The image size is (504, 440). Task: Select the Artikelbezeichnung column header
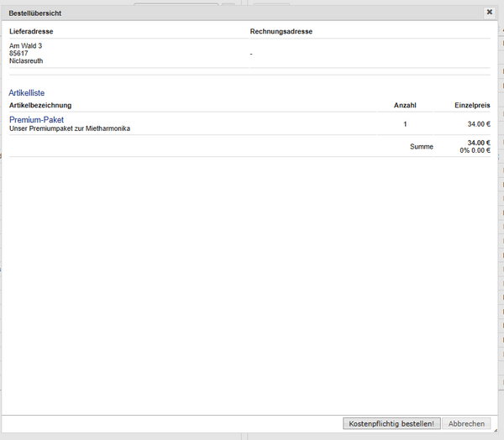[x=40, y=106]
